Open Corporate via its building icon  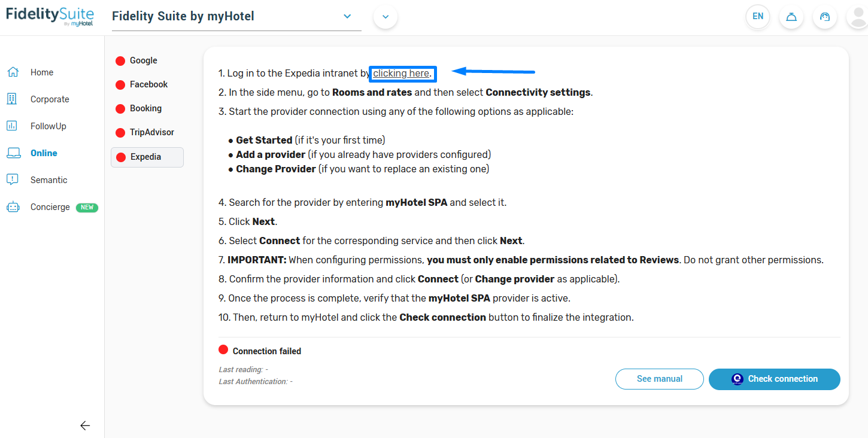coord(12,99)
